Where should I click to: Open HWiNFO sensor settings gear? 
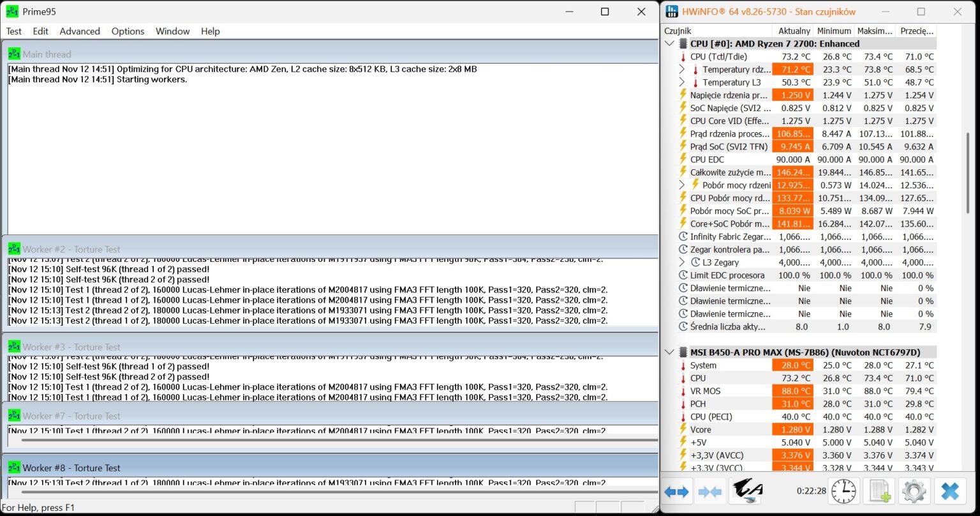[x=914, y=491]
